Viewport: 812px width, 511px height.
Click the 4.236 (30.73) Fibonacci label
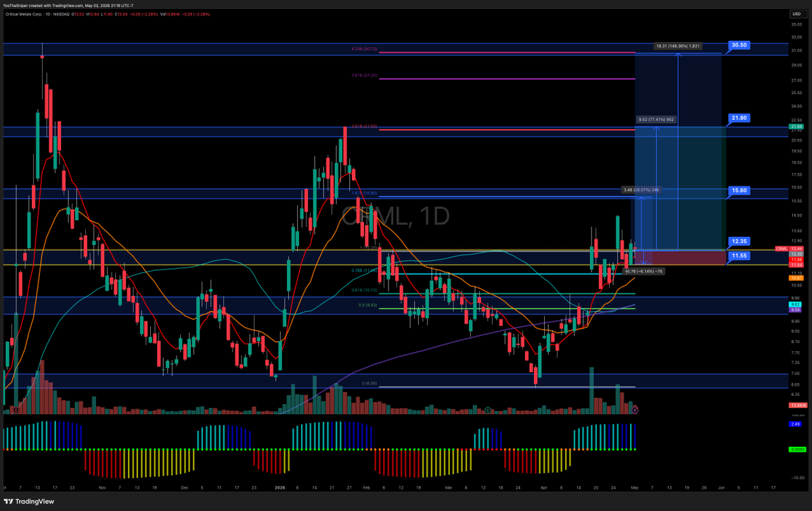coord(364,49)
